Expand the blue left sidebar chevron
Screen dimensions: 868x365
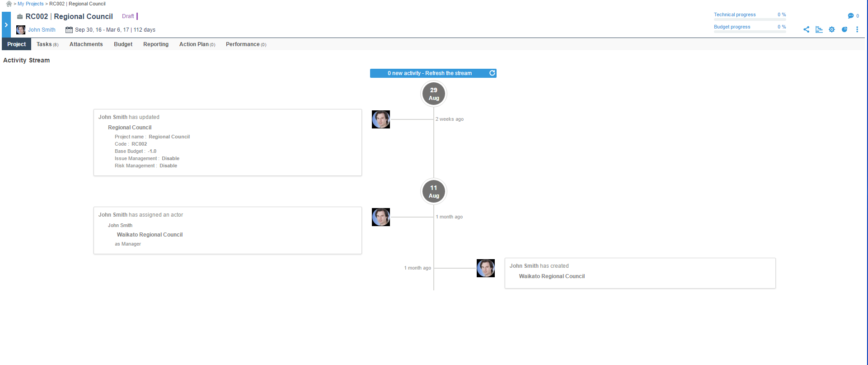[6, 25]
